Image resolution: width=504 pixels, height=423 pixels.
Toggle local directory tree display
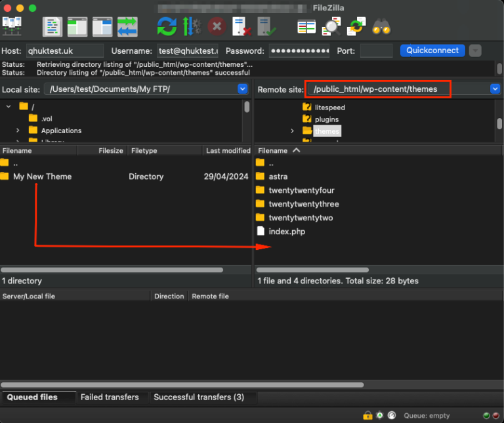(77, 27)
